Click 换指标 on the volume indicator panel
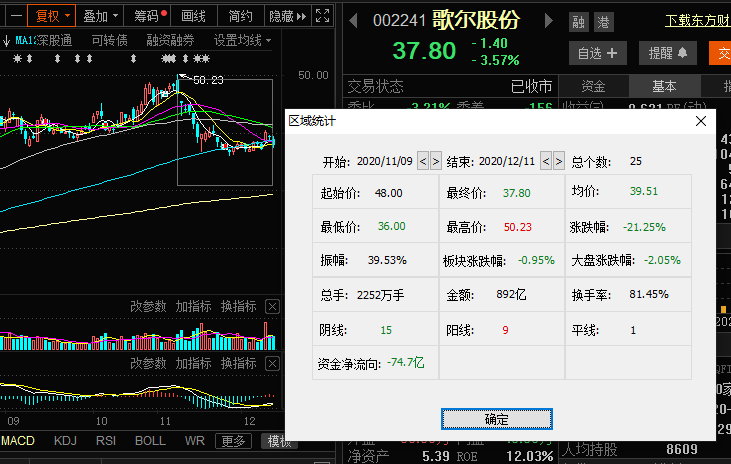The image size is (731, 464). pos(238,306)
